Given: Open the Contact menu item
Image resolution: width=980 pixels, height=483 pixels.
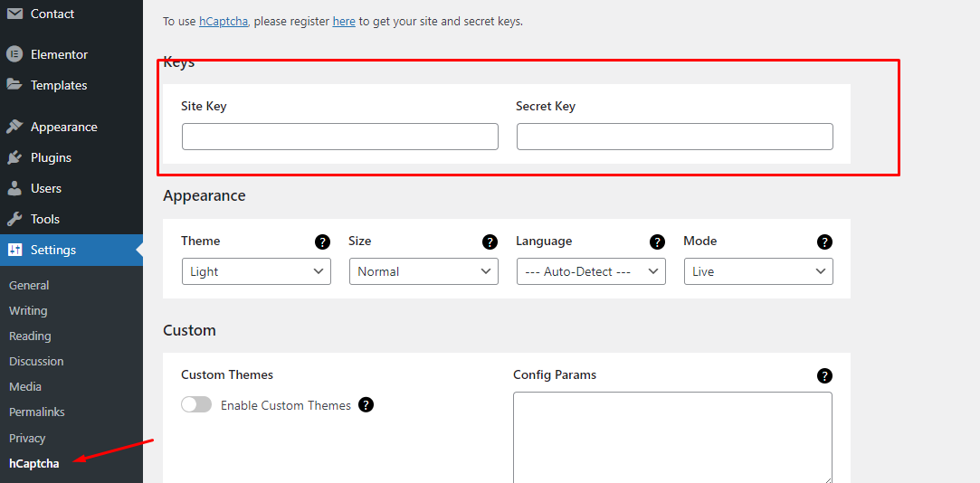Looking at the screenshot, I should pos(71,14).
